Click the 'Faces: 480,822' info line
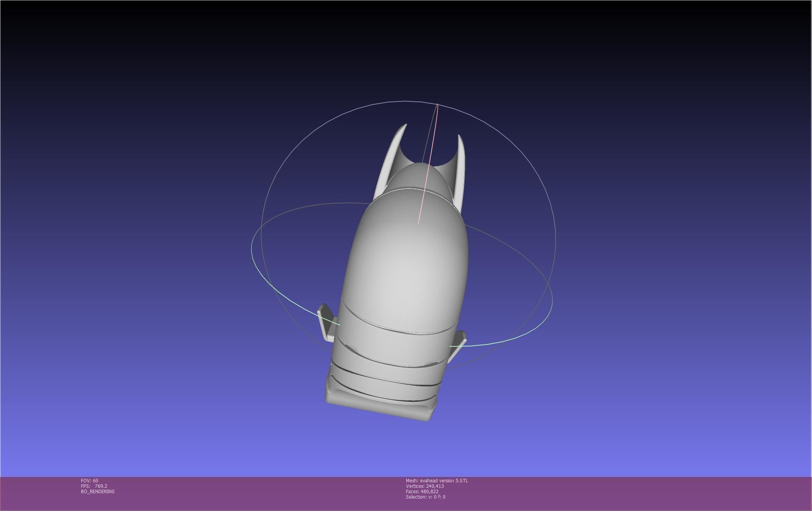The height and width of the screenshot is (511, 812). coord(422,492)
